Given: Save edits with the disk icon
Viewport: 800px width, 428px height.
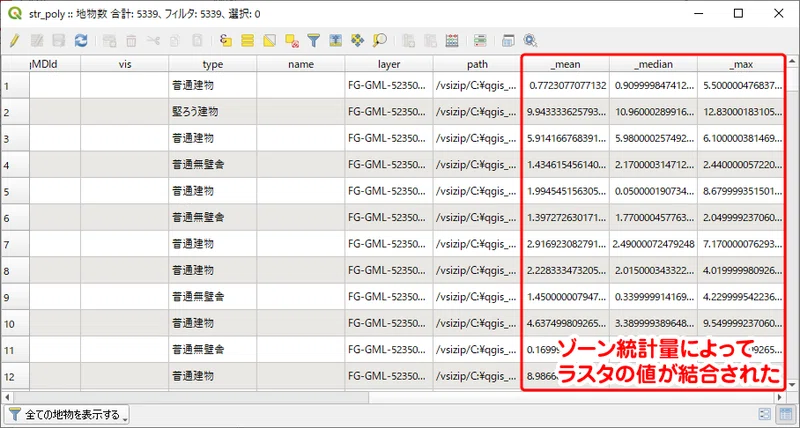Looking at the screenshot, I should pyautogui.click(x=59, y=40).
